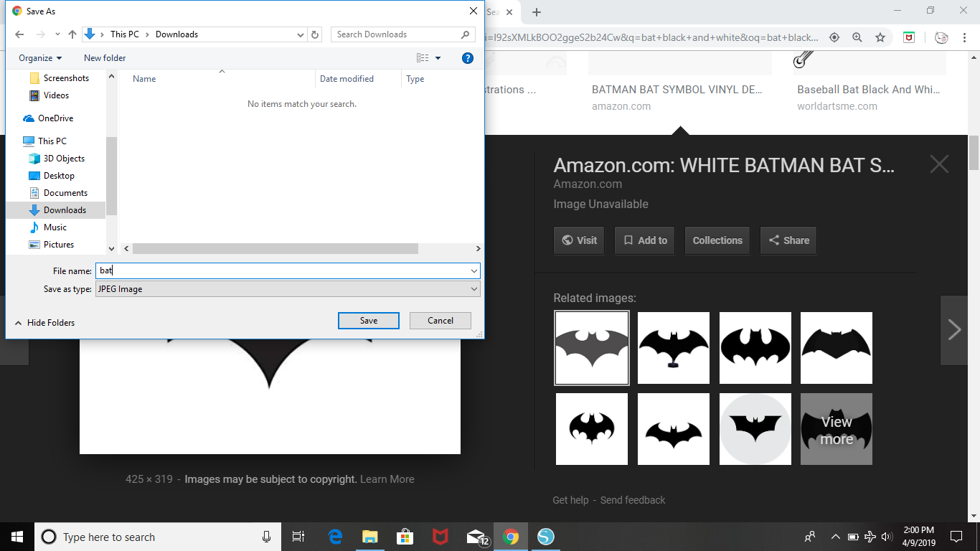This screenshot has width=980, height=551.
Task: Open Learn More copyright link
Action: point(387,479)
